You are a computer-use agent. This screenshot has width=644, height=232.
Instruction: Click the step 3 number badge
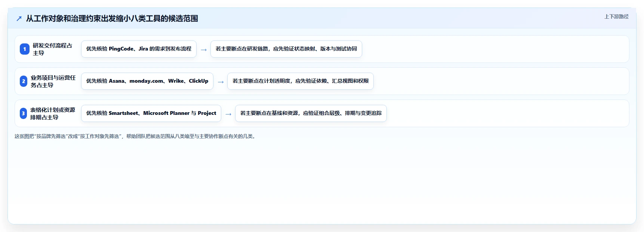pyautogui.click(x=23, y=113)
